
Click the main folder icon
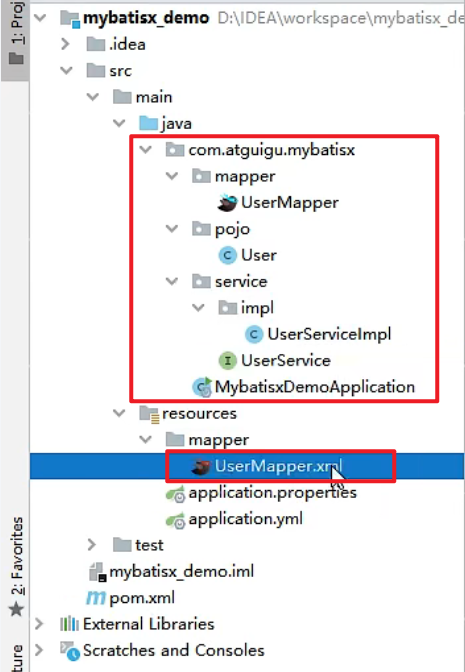point(122,97)
